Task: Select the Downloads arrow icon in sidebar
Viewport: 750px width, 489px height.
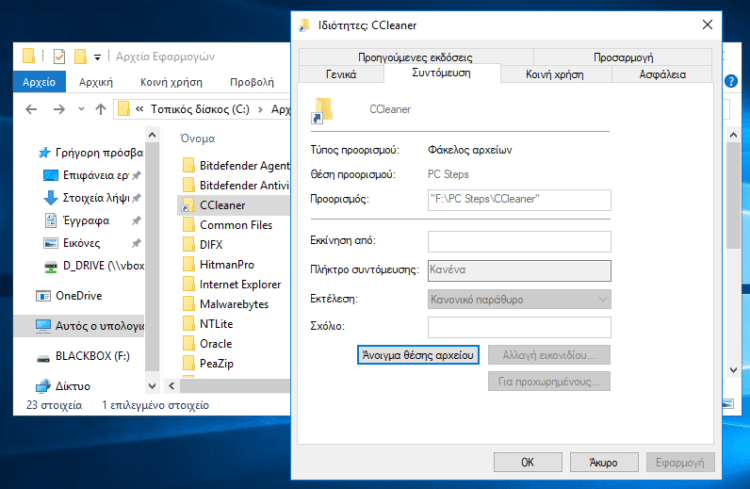Action: pos(51,198)
